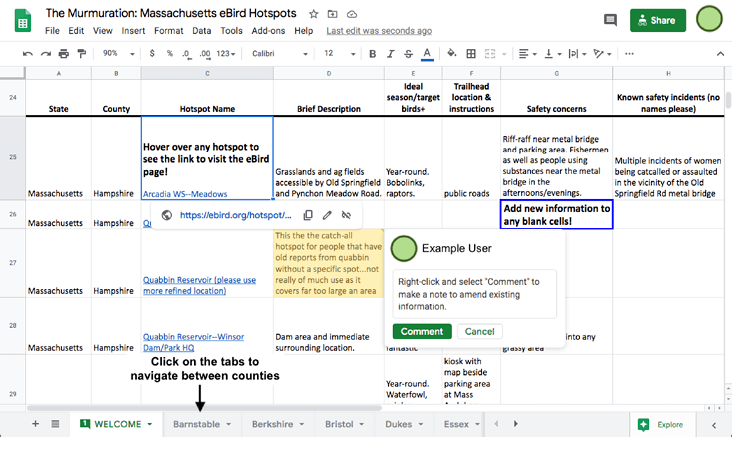Open the ebird.org/hotspot URL
Screen dimensions: 732x450
(x=236, y=215)
